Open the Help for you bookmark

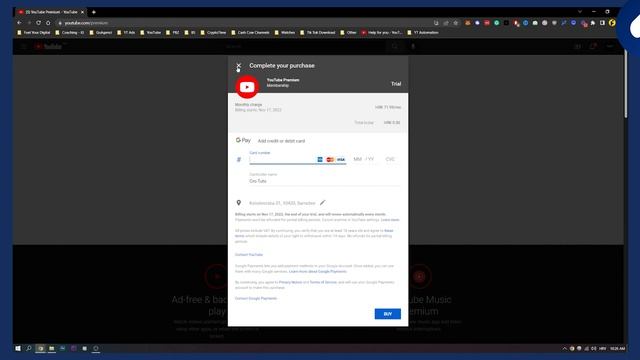pos(382,32)
